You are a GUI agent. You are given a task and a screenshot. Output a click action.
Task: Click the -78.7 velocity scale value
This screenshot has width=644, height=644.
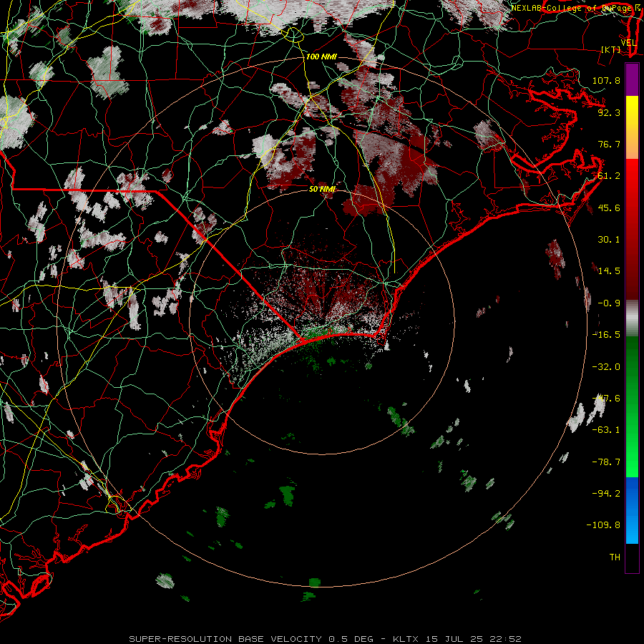click(606, 462)
